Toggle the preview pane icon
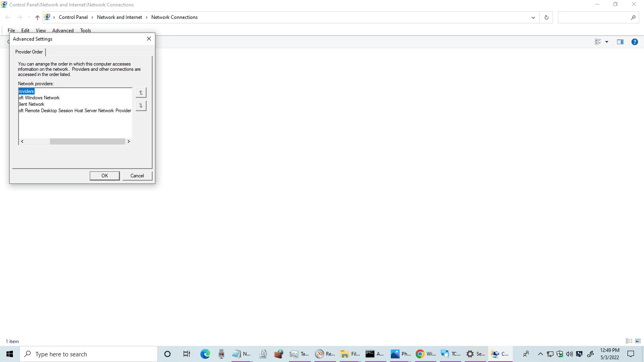This screenshot has width=644, height=362. tap(620, 42)
